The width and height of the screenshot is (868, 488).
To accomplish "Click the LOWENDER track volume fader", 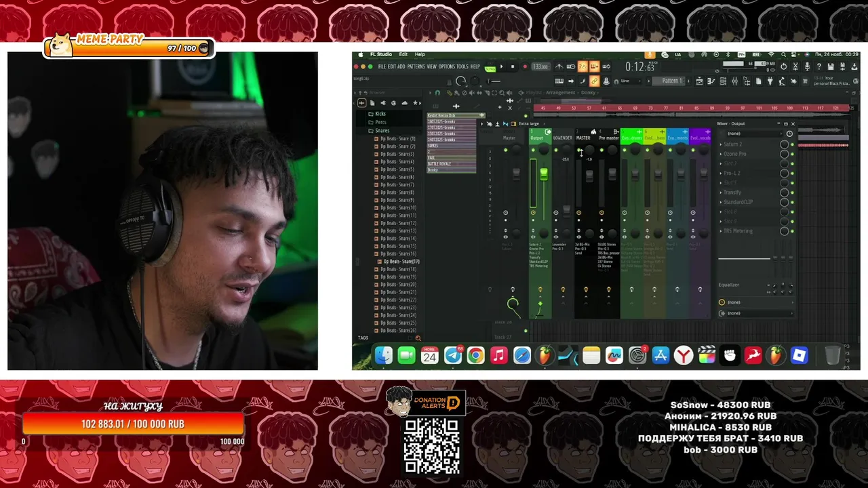I will pos(566,210).
